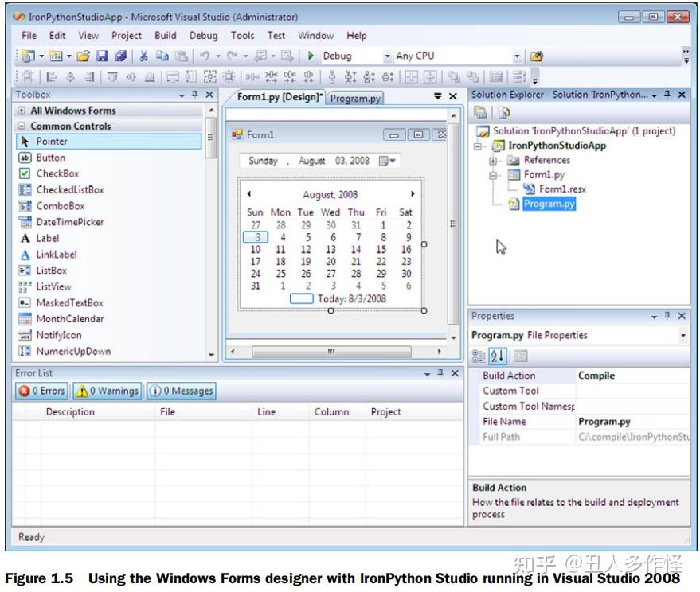
Task: Switch Properties panel to Categorized view
Action: (x=478, y=356)
